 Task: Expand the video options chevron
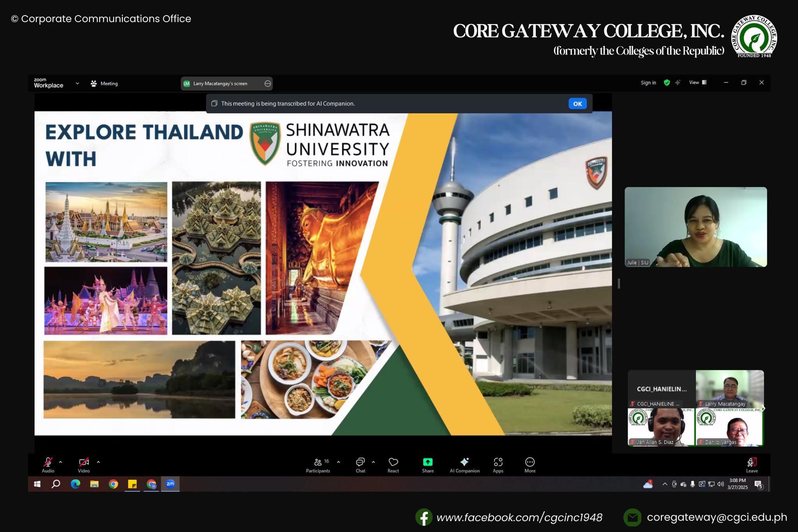click(x=98, y=462)
